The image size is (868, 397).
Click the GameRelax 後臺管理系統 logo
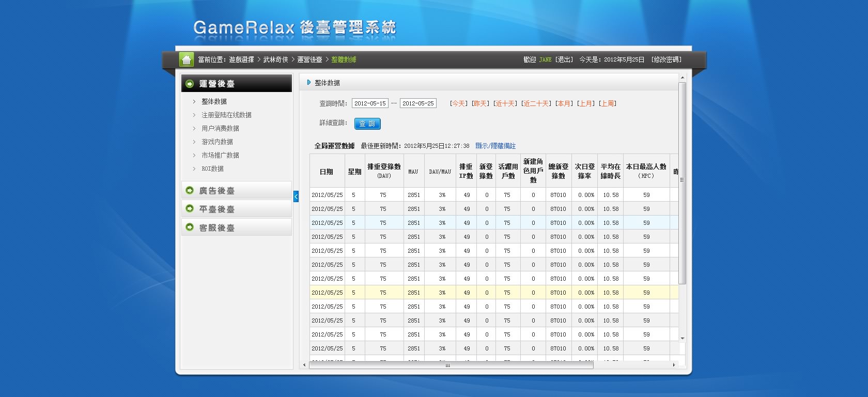point(295,27)
